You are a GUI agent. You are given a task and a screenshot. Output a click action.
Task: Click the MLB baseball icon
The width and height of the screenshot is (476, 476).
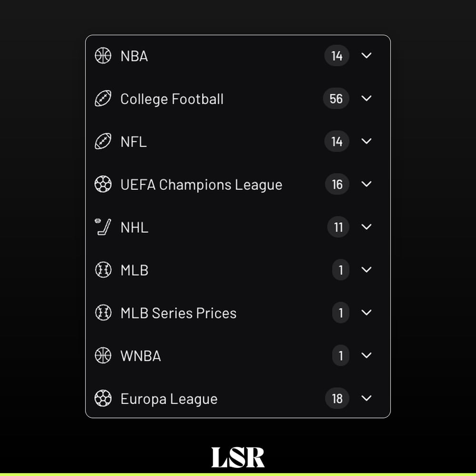103,269
